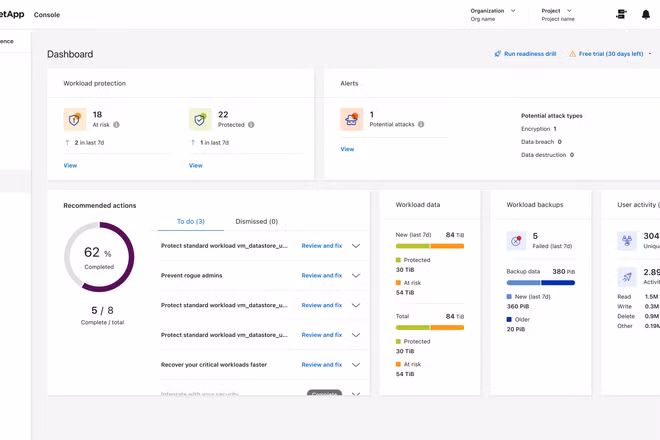This screenshot has height=440, width=660.
Task: Click the Potential attacks hacker icon
Action: [x=351, y=119]
